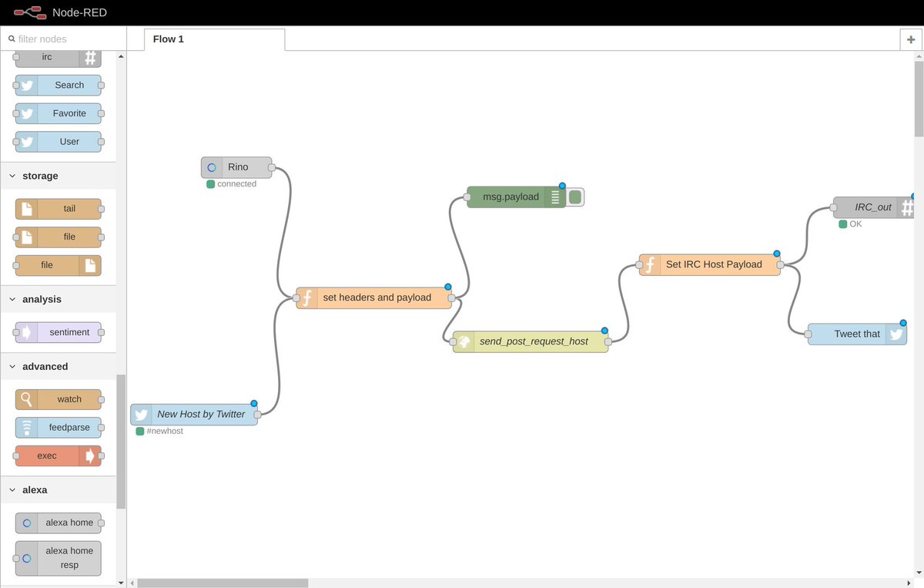Select the Set IRC Host Payload function node
Viewport: 924px width, 588px height.
[x=709, y=264]
